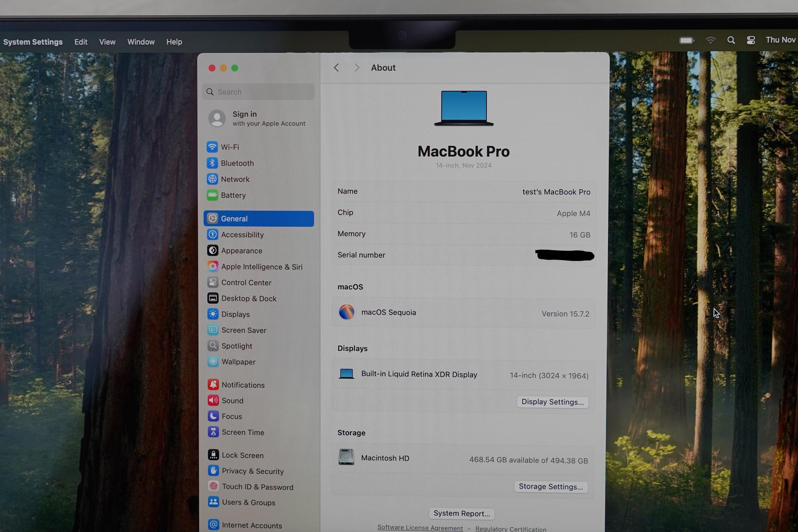Select Displays in the sidebar
Image resolution: width=798 pixels, height=532 pixels.
[235, 314]
